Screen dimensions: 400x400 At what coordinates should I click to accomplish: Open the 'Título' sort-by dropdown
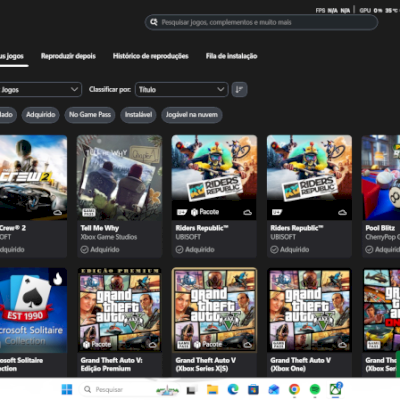click(x=182, y=90)
